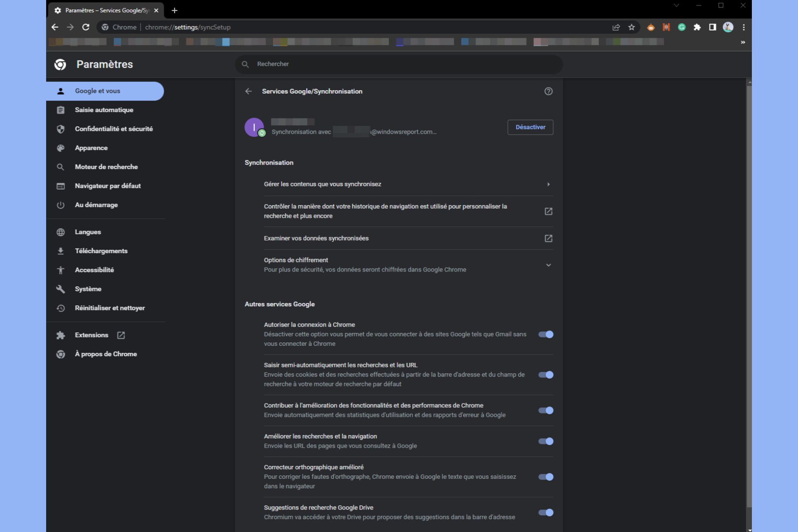
Task: Click the Synchronisation section heading
Action: pyautogui.click(x=269, y=163)
